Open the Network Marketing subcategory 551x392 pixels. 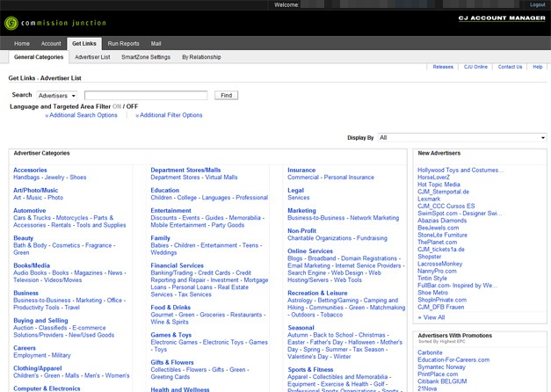374,218
